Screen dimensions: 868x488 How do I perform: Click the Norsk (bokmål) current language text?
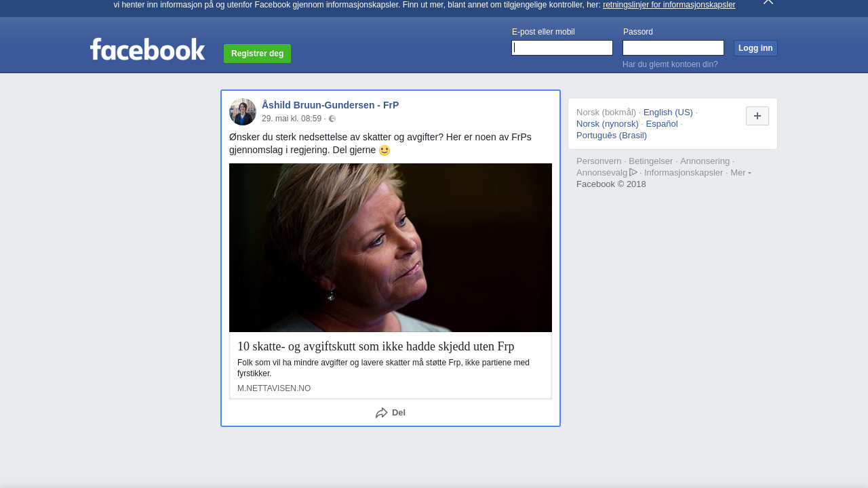pos(606,113)
